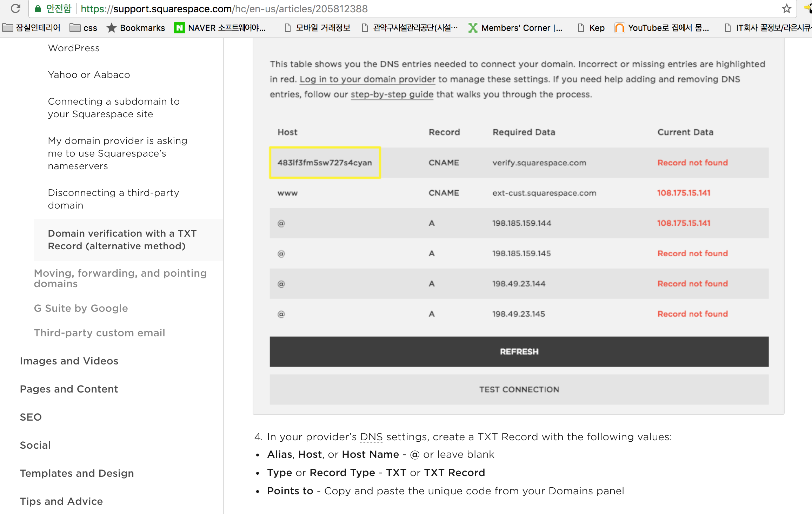The height and width of the screenshot is (514, 812).
Task: Expand the G Suite by Google section
Action: pyautogui.click(x=81, y=308)
